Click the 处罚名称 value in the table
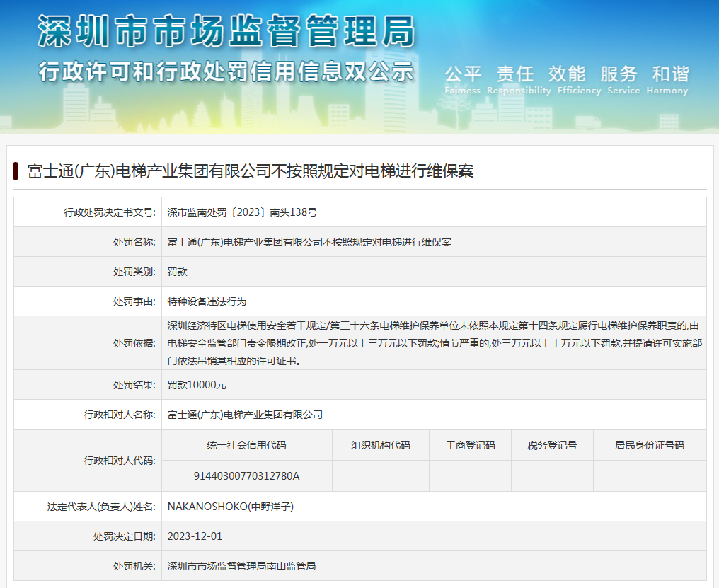Viewport: 719px width, 588px height. point(309,242)
